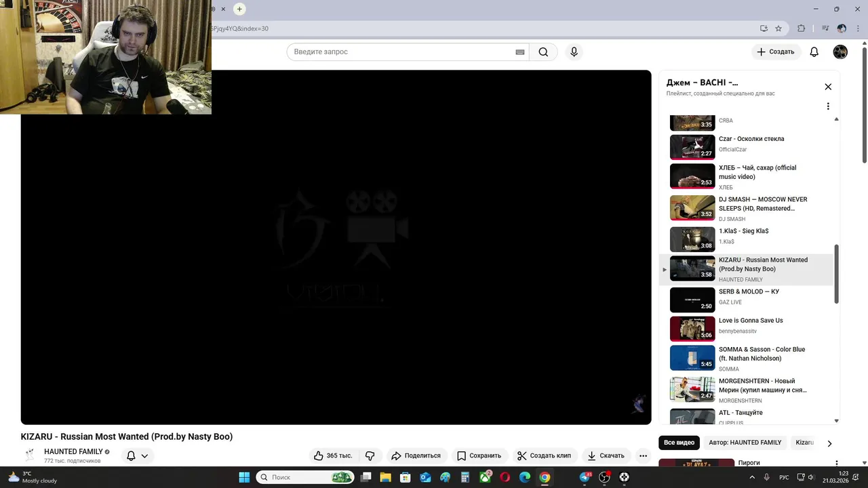The height and width of the screenshot is (488, 868).
Task: Select current KIZARU - Russian Most Wanted item
Action: [x=746, y=269]
